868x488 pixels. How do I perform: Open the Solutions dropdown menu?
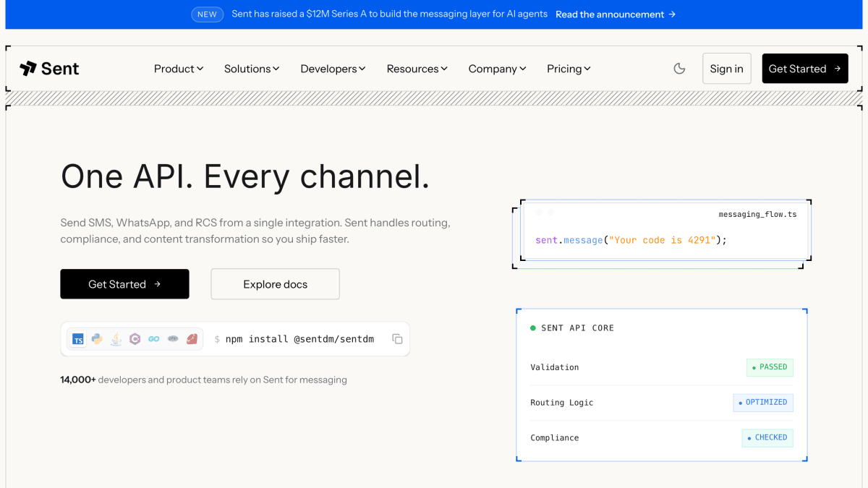(252, 69)
